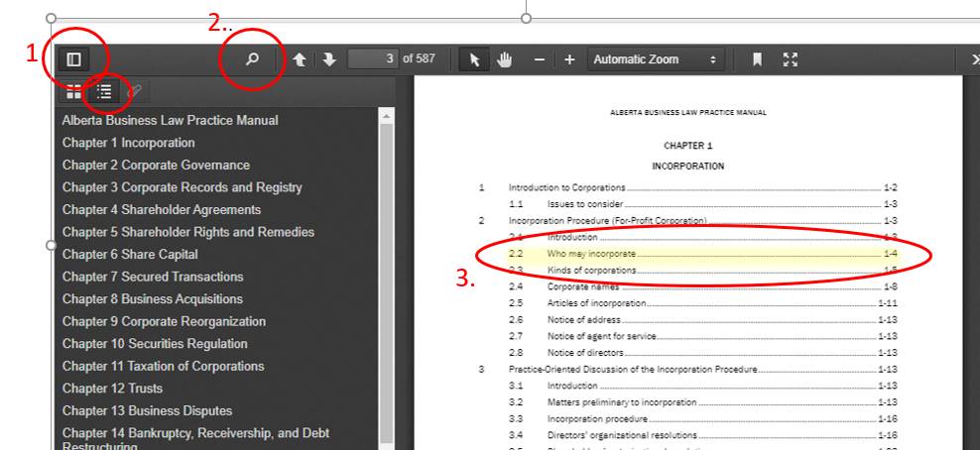
Task: Open Chapter 4 Shareholder Agreements entry
Action: [162, 210]
